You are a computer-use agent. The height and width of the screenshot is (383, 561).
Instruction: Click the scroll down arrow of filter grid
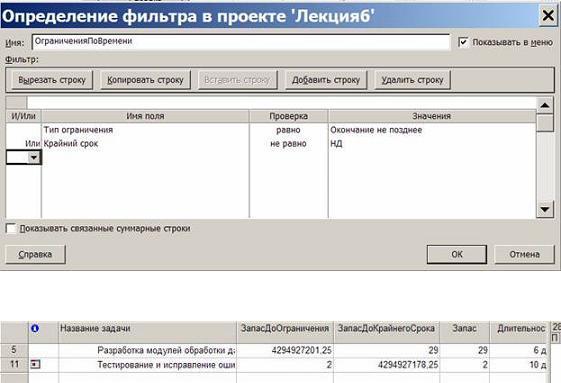[x=545, y=209]
